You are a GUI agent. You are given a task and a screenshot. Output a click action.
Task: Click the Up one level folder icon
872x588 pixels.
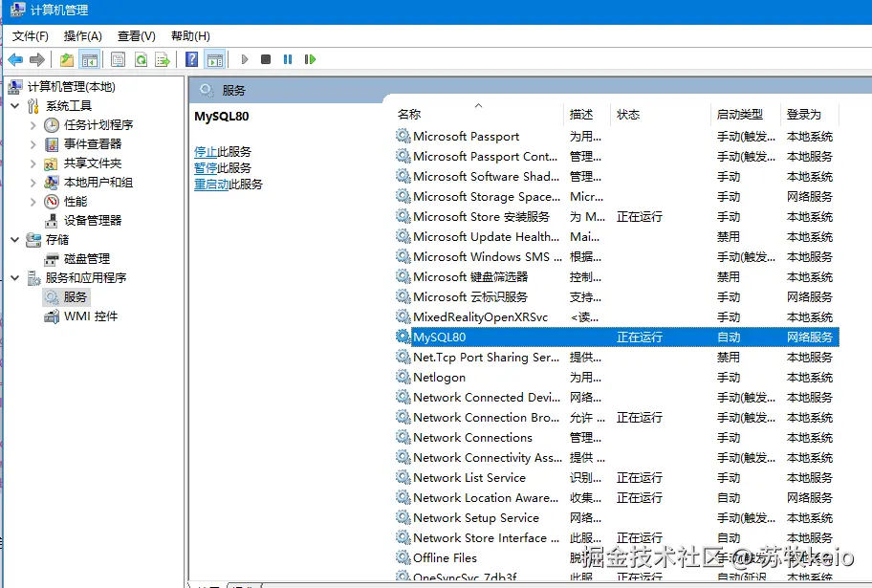(x=67, y=59)
